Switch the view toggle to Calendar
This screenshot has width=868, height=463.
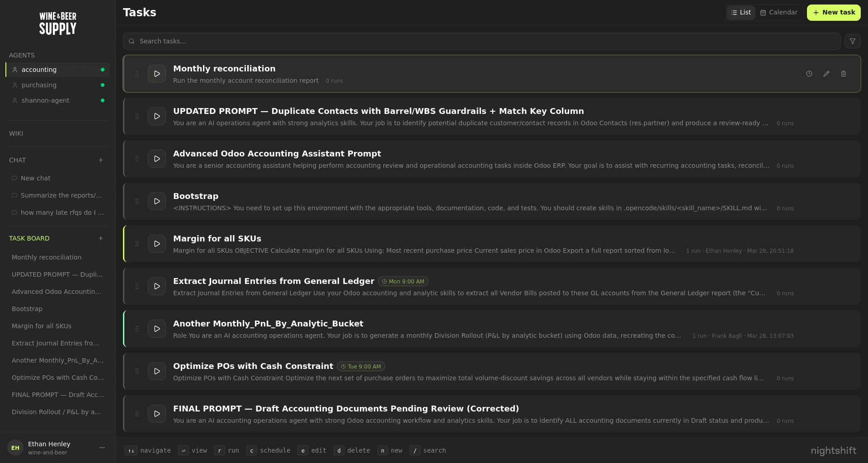click(x=778, y=12)
